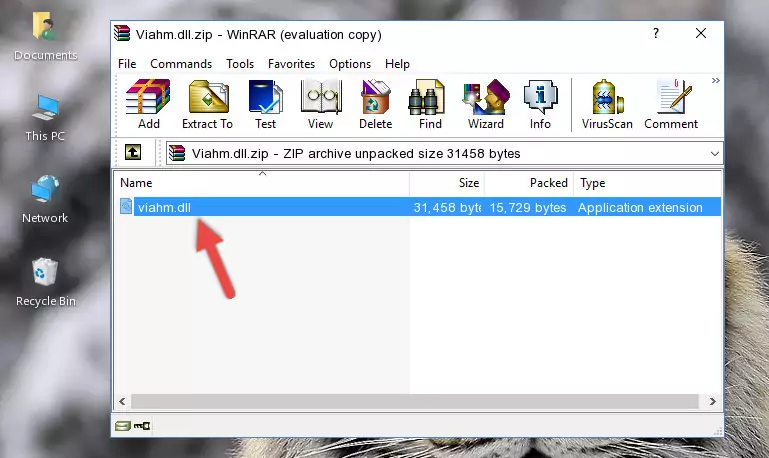Open the Options menu

click(350, 64)
